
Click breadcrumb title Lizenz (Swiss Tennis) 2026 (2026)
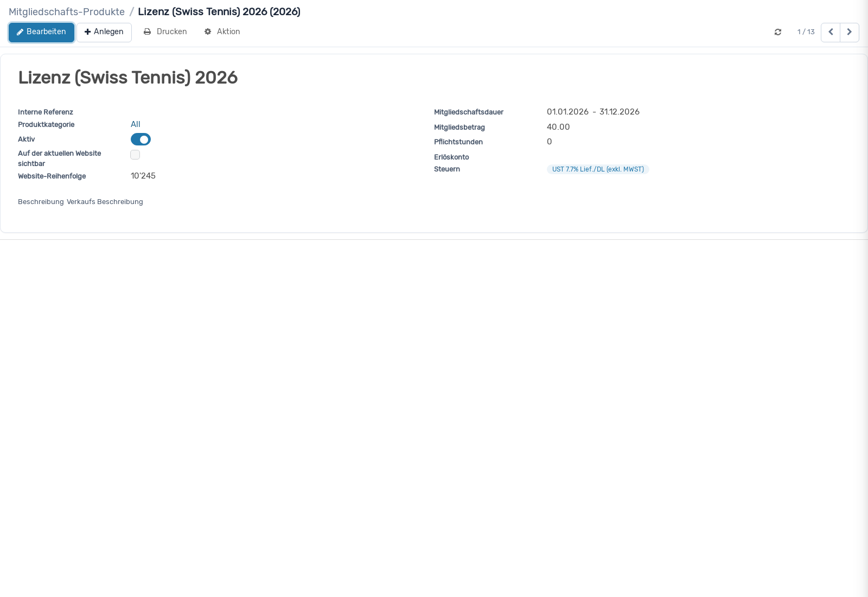(x=219, y=12)
